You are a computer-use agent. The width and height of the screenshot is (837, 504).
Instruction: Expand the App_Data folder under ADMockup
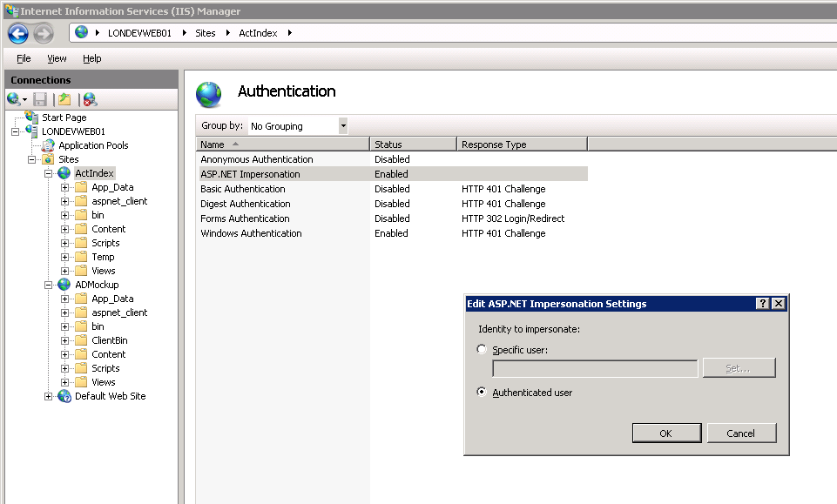[x=64, y=299]
